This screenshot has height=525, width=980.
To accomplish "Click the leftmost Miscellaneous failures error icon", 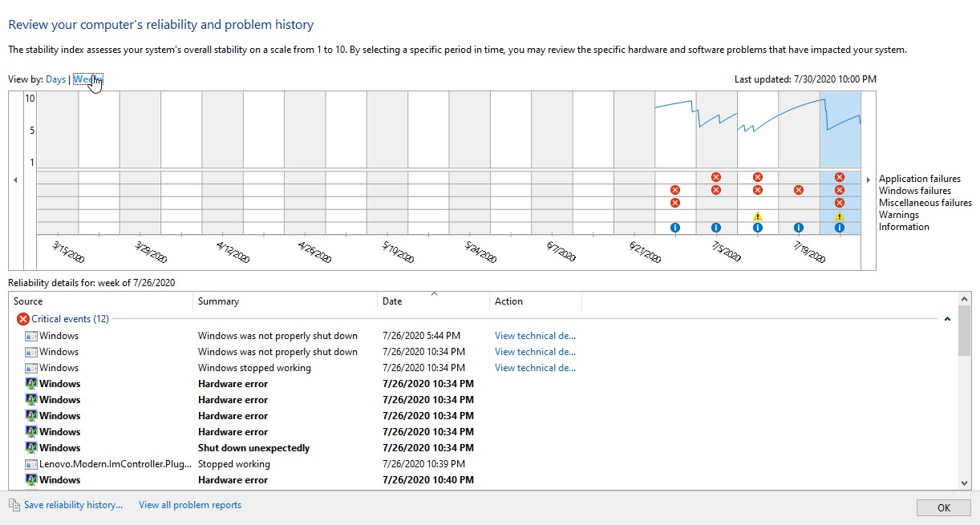I will 674,203.
